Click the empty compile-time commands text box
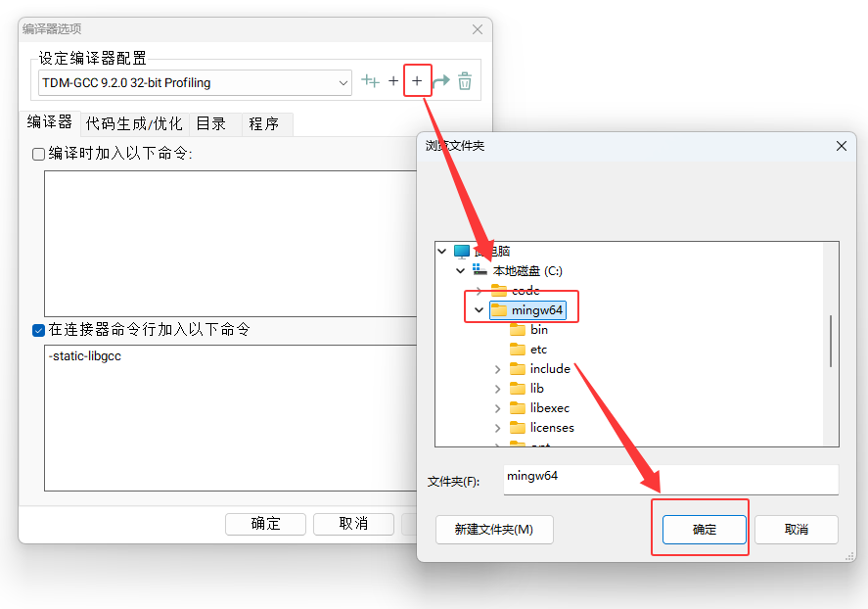 231,244
